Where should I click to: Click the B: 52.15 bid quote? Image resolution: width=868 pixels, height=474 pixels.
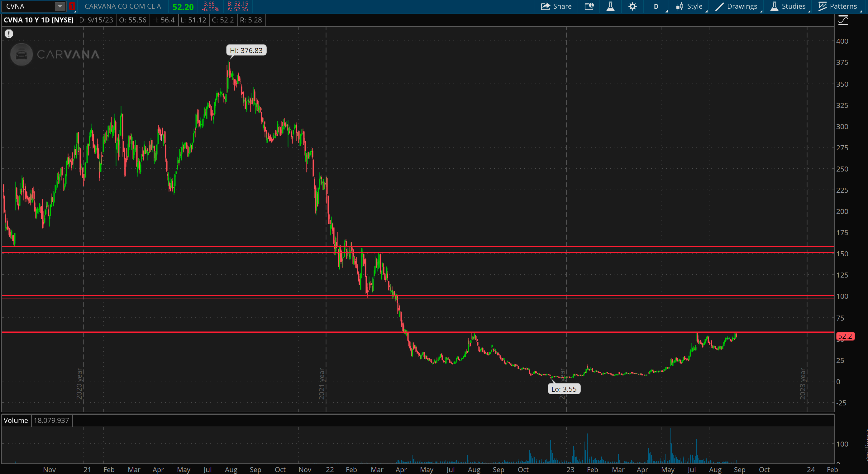point(238,4)
